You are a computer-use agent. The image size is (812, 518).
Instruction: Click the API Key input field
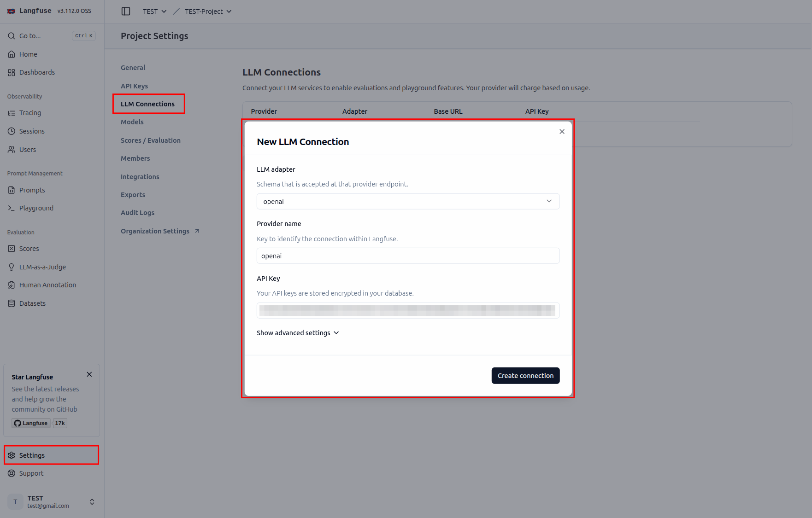coord(408,310)
